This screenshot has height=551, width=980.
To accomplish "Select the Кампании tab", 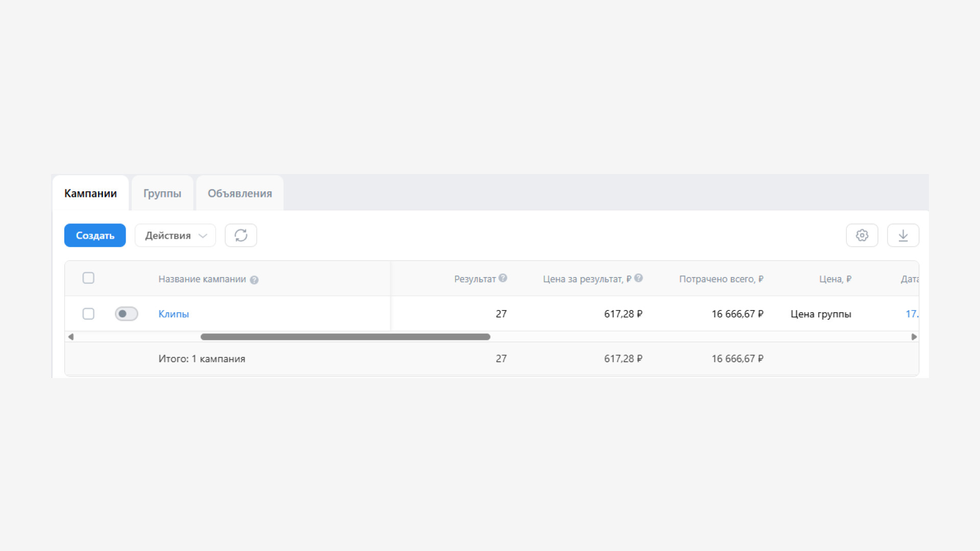I will [x=90, y=193].
